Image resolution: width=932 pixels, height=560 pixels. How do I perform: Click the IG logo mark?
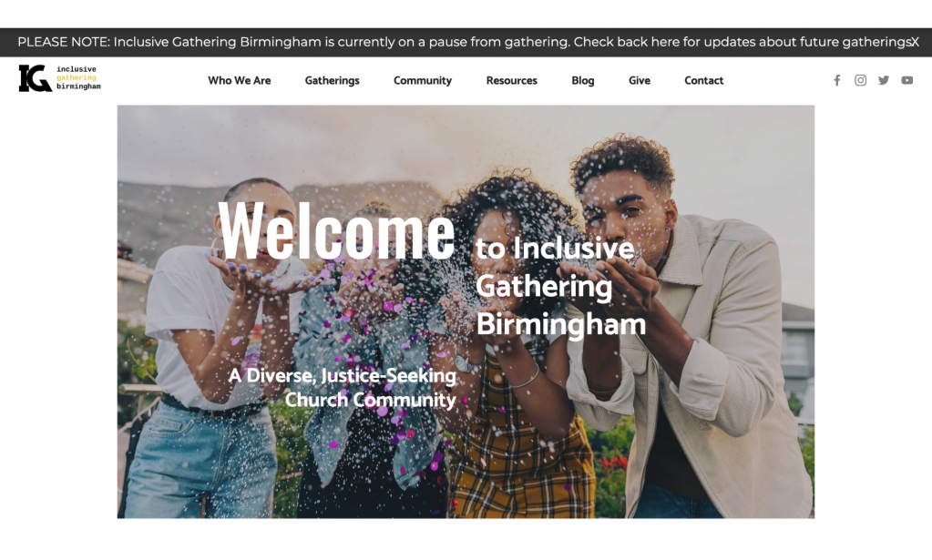35,78
